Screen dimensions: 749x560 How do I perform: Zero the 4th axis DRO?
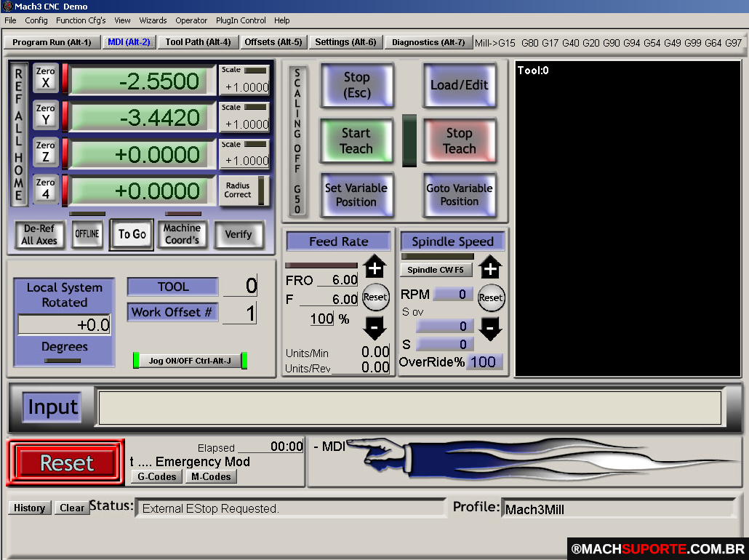45,189
